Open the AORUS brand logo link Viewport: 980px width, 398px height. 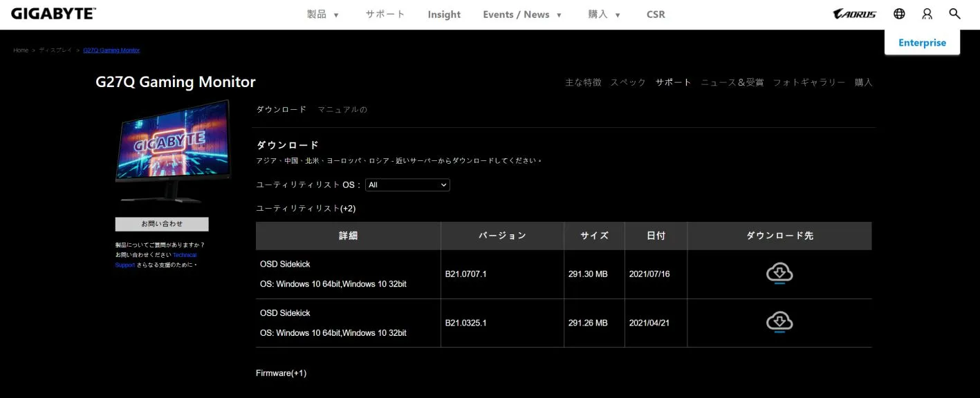[x=855, y=14]
